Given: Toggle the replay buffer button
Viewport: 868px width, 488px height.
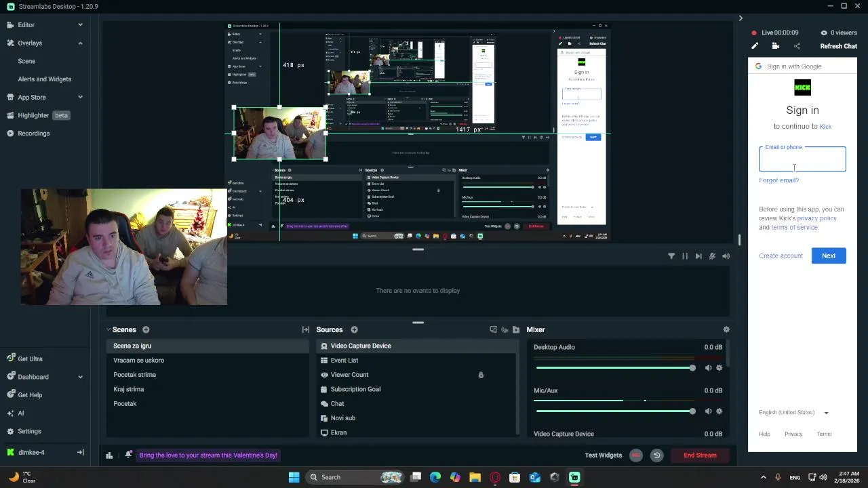Looking at the screenshot, I should point(656,455).
